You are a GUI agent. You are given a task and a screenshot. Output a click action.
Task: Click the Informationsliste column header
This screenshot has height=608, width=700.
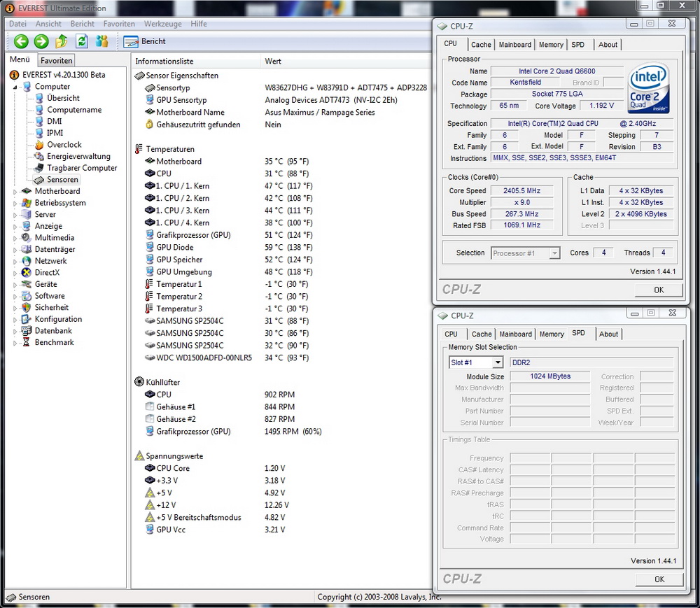(x=195, y=61)
